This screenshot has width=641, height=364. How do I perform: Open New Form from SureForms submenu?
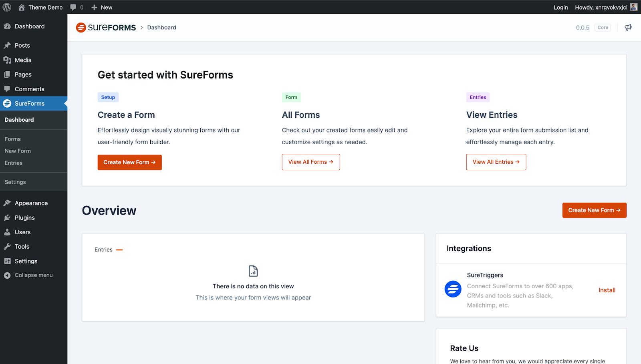(18, 151)
